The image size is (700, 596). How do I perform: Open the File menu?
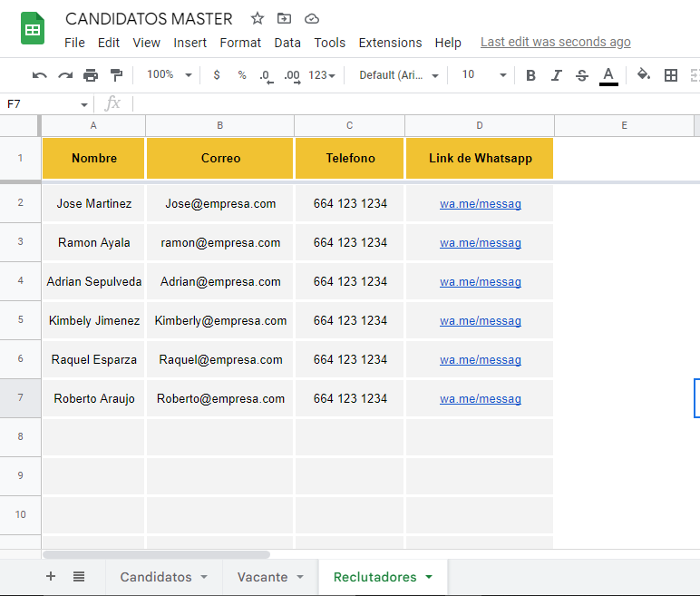74,43
